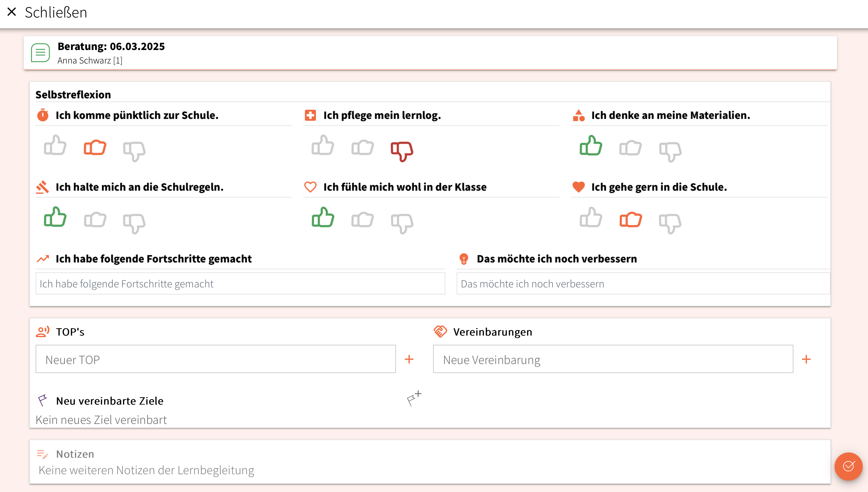Click the lightbulb icon beside 'Das möchte ich noch verbessern'
Image resolution: width=868 pixels, height=492 pixels.
[464, 259]
